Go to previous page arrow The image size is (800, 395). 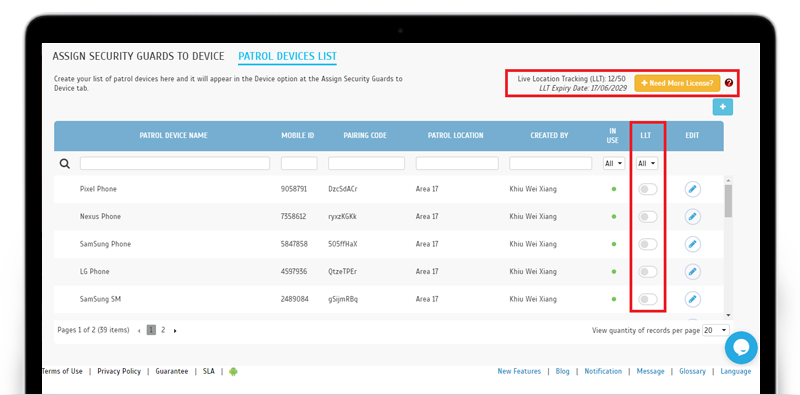pyautogui.click(x=139, y=331)
